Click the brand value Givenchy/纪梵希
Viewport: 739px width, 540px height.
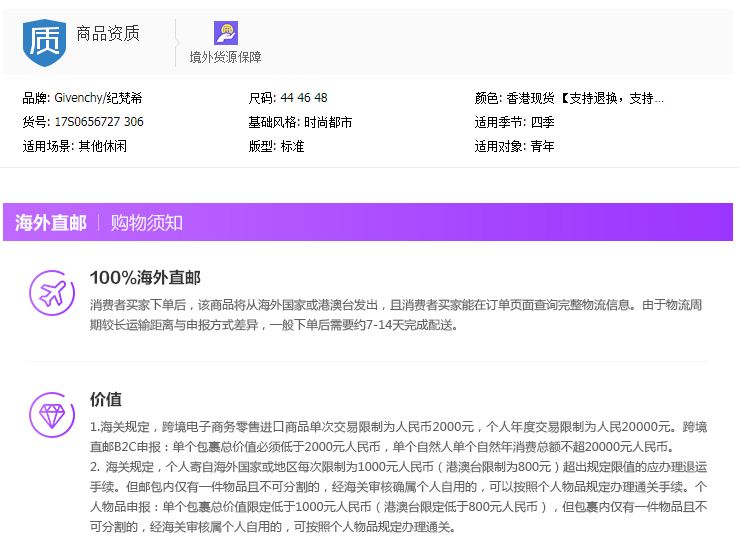98,98
